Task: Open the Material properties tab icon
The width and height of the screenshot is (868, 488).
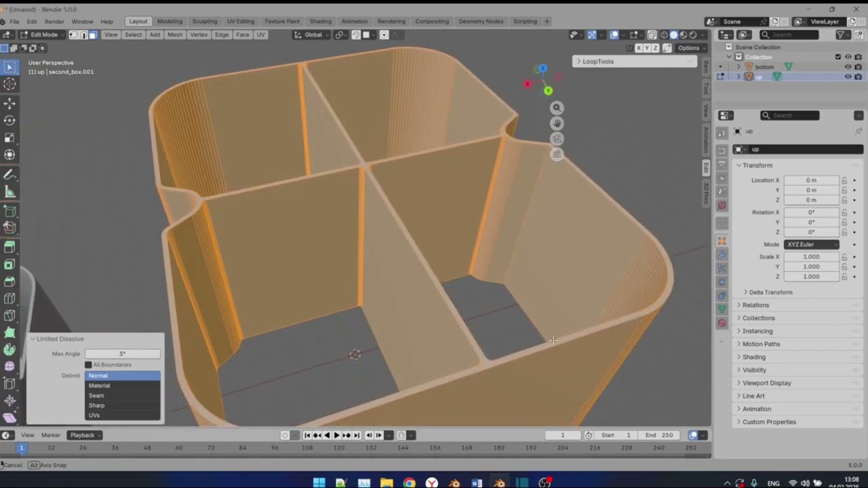Action: click(722, 323)
